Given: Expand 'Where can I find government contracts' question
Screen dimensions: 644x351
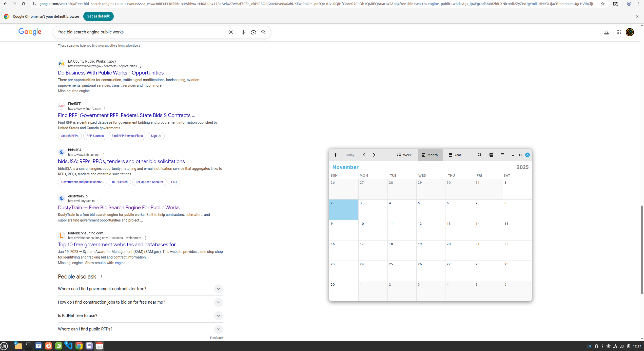Looking at the screenshot, I should click(x=218, y=289).
